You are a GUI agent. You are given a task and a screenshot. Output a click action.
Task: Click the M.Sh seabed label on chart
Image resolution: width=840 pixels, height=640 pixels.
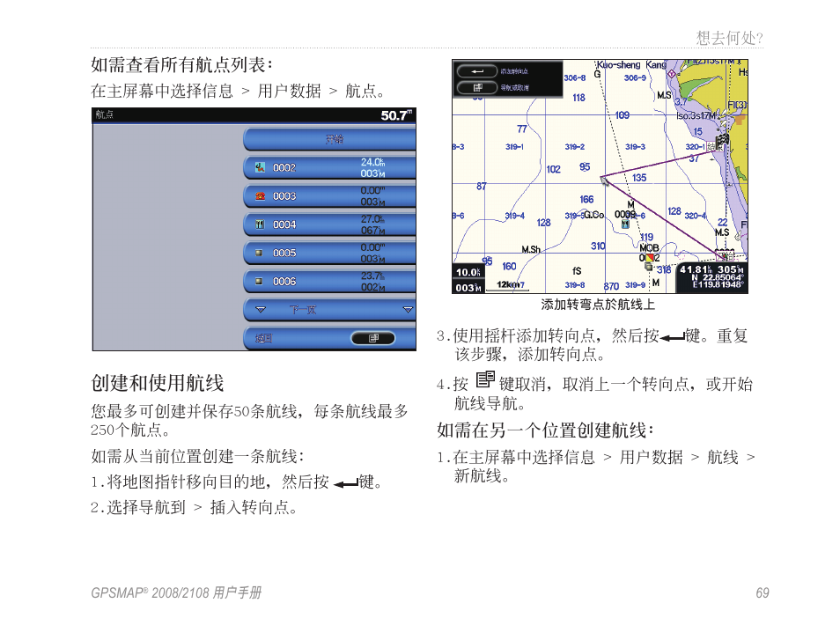(531, 249)
